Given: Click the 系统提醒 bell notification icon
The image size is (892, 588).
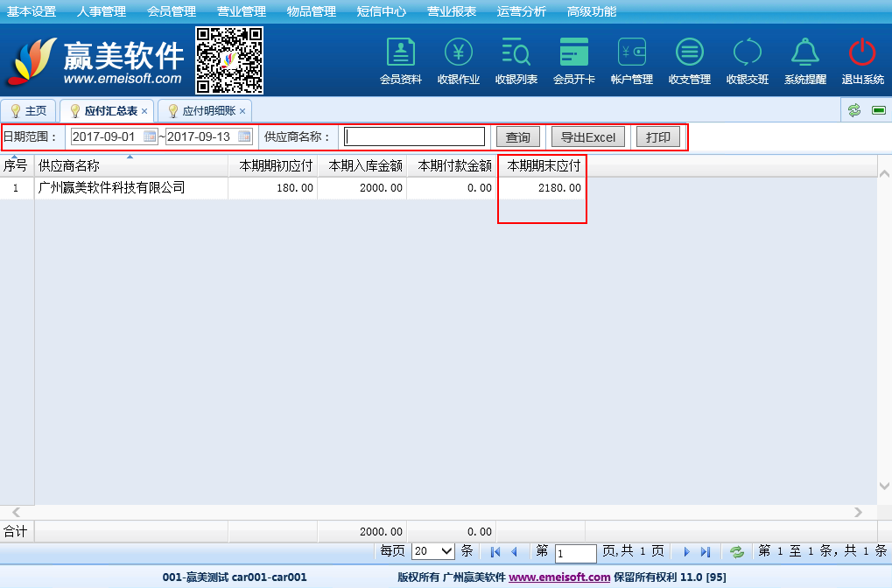Looking at the screenshot, I should click(x=804, y=53).
